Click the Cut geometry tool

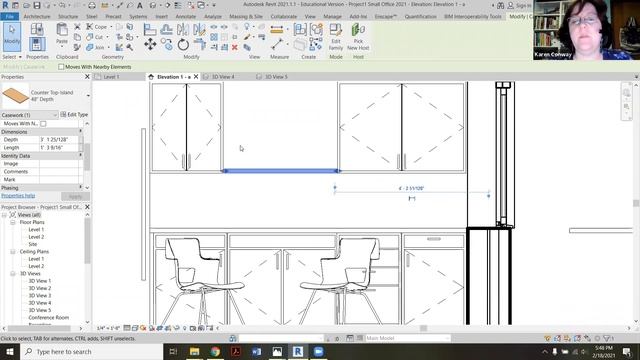click(x=95, y=37)
